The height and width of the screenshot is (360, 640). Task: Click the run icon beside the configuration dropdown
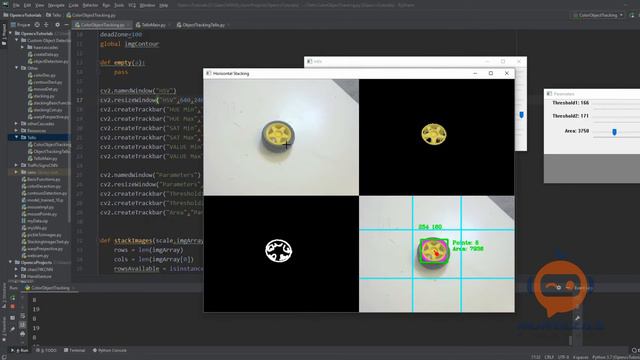632,15
